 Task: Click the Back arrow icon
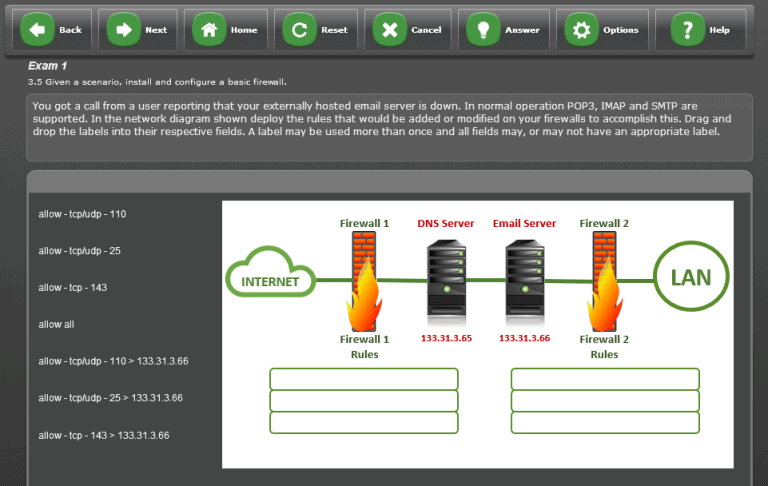(x=37, y=30)
